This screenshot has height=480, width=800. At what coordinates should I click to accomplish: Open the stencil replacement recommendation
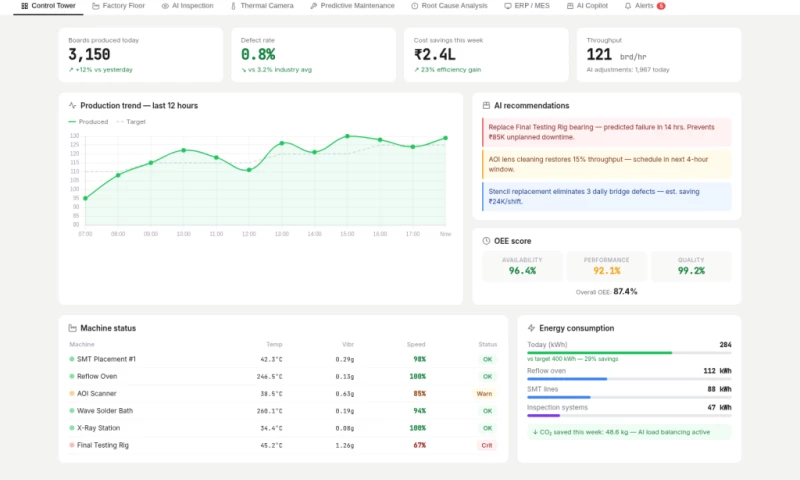coord(607,196)
